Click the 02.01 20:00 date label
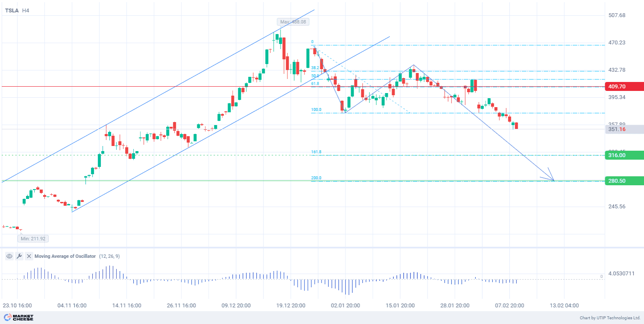The image size is (644, 324). (x=345, y=306)
